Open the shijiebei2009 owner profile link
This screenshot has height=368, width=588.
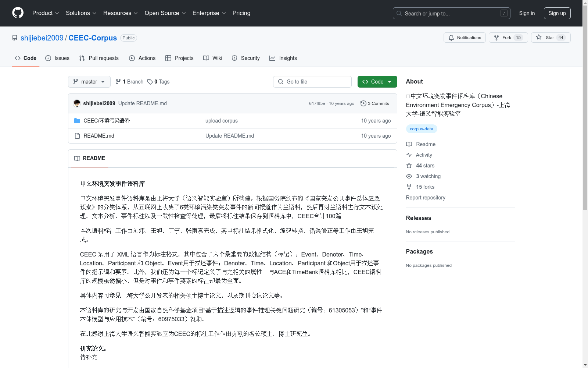tap(42, 38)
